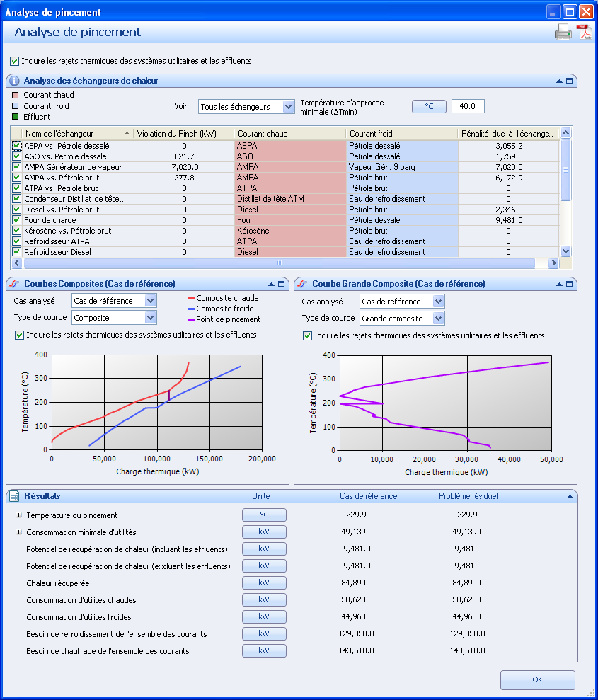Screen dimensions: 598x700
Task: Click the light blue Courant froid legend swatch
Action: 15,105
